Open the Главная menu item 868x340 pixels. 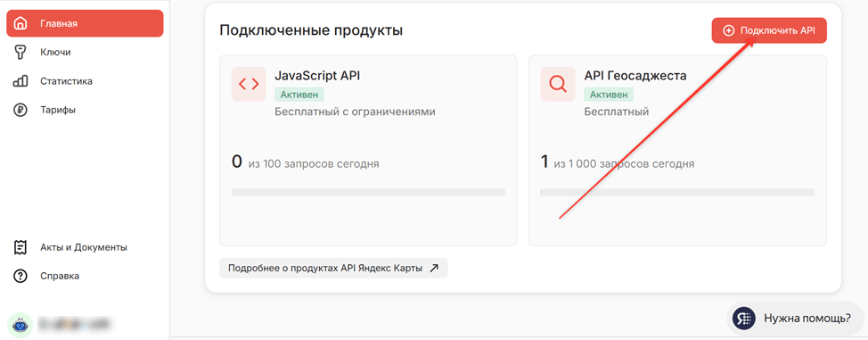click(x=85, y=23)
